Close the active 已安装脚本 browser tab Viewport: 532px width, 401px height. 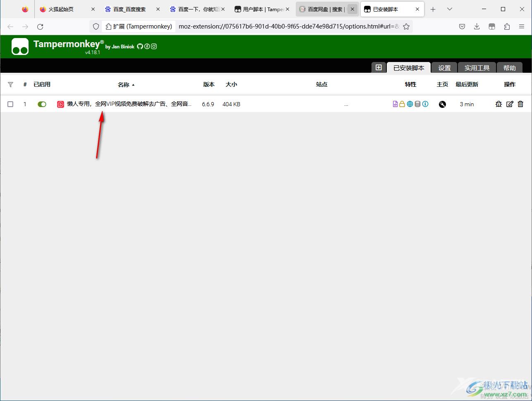417,9
